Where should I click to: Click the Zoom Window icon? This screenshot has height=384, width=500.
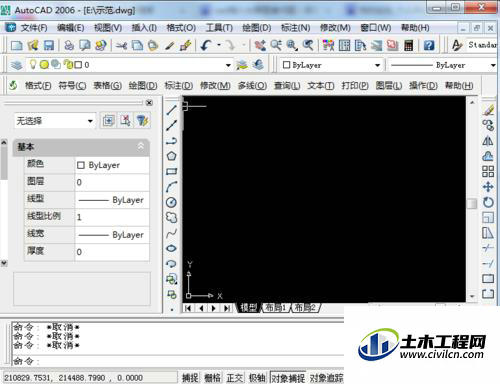(x=292, y=45)
